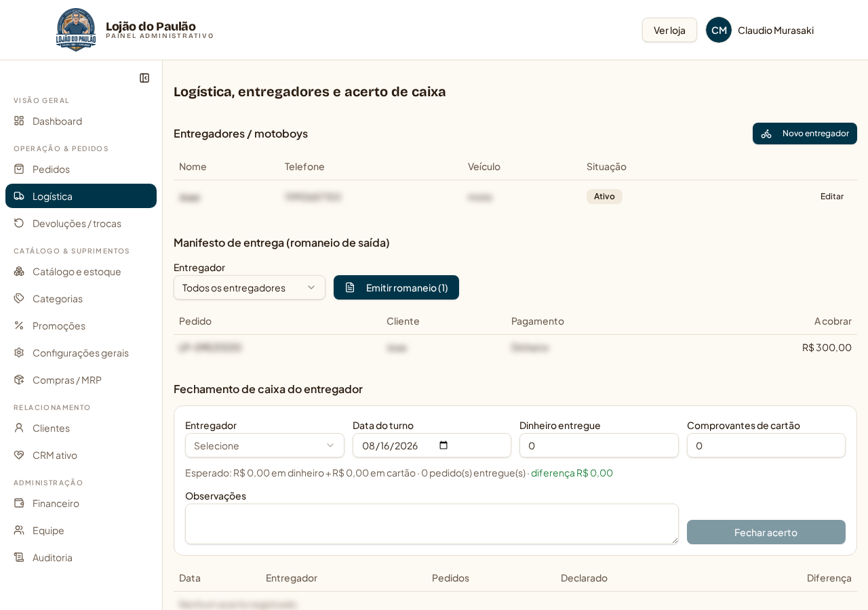Click the Pedidos bag icon

19,169
